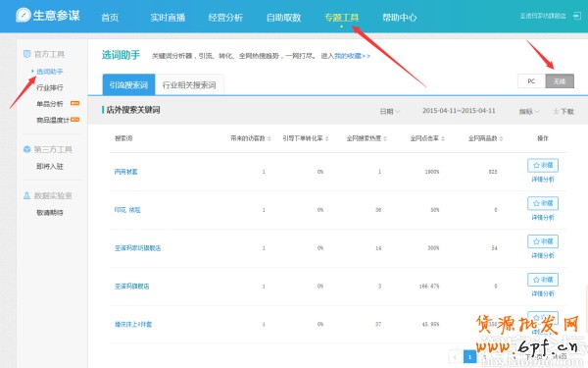
Task: Click 即将入驻 in the sidebar
Action: (x=50, y=166)
